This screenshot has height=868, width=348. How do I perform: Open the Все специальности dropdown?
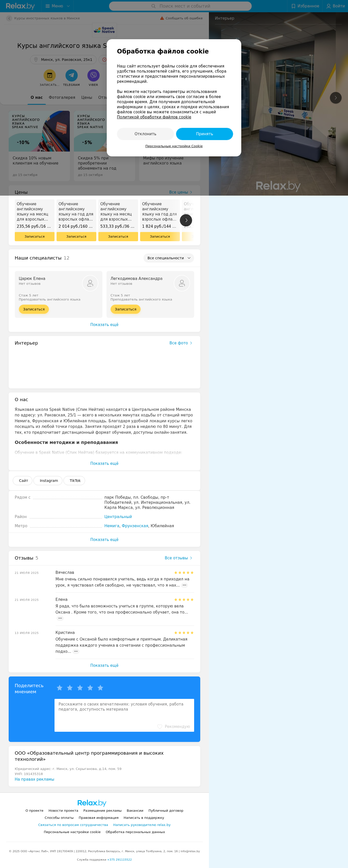[x=169, y=258]
